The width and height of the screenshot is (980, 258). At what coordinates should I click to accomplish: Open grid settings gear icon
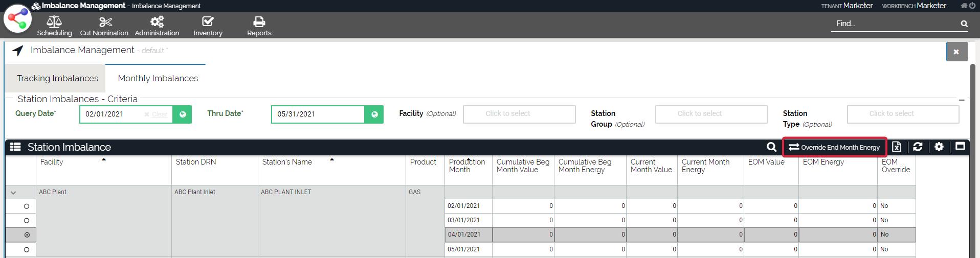(939, 147)
